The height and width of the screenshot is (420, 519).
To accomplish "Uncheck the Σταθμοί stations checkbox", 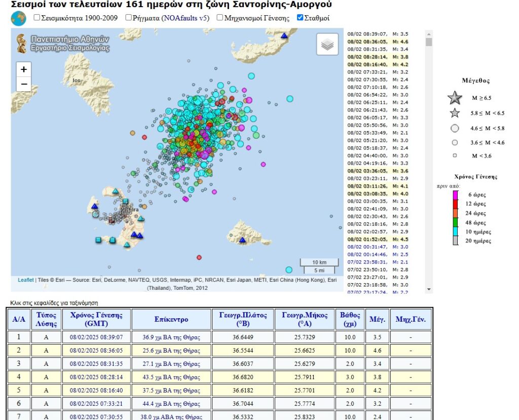I will [x=300, y=18].
